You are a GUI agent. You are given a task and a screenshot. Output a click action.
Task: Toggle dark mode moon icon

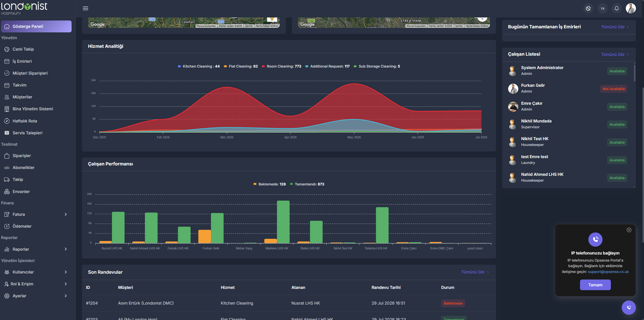click(x=588, y=8)
